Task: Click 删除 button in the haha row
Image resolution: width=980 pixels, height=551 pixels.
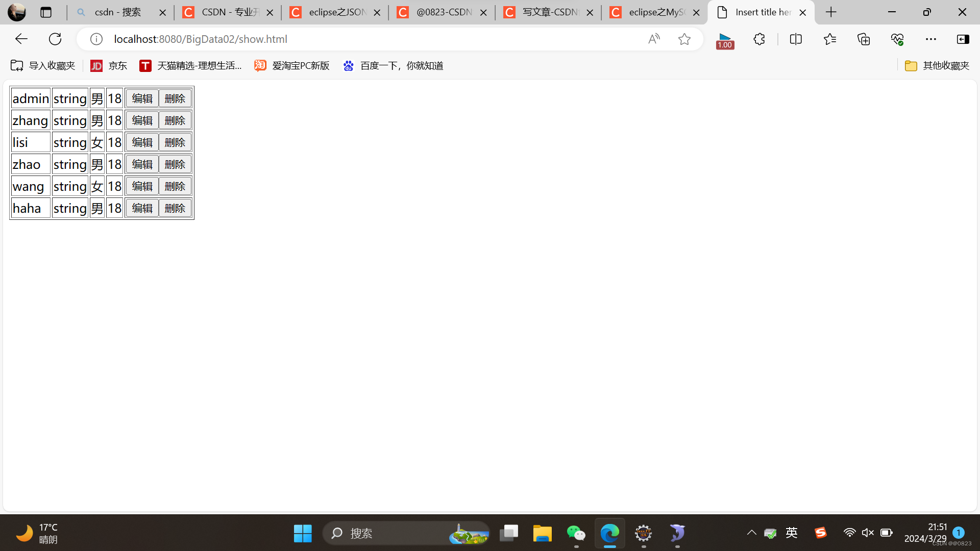Action: click(x=175, y=208)
